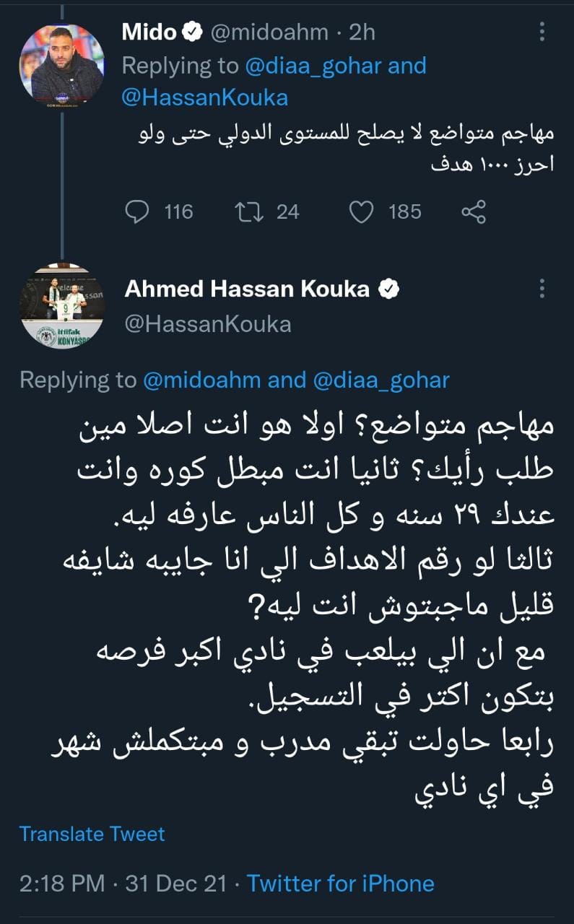The height and width of the screenshot is (924, 574).
Task: Like Mido's tweet with heart icon
Action: tap(361, 212)
